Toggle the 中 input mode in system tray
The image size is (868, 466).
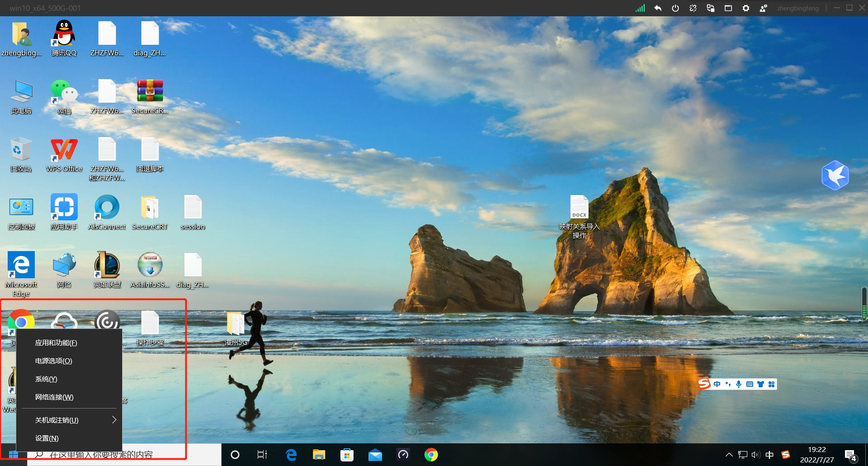pyautogui.click(x=769, y=455)
